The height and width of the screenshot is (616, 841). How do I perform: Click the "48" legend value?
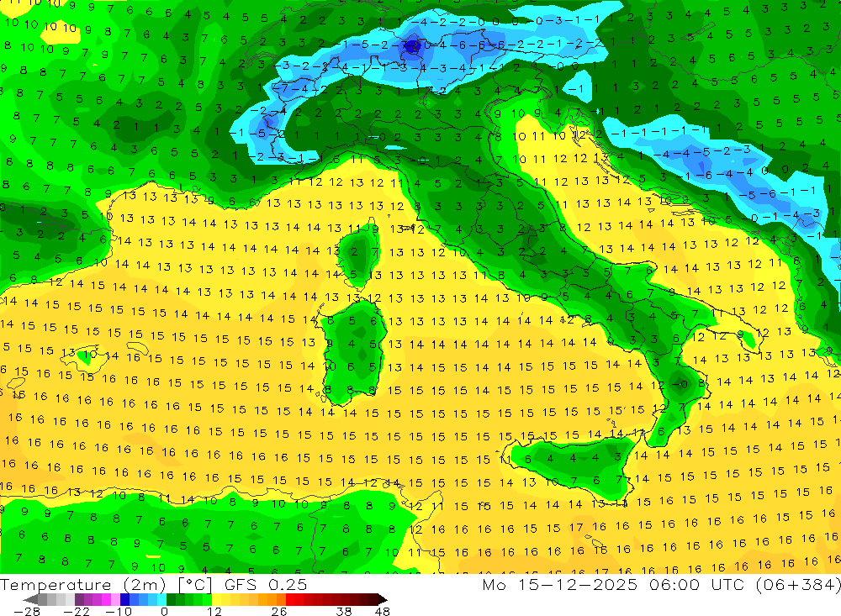(383, 612)
